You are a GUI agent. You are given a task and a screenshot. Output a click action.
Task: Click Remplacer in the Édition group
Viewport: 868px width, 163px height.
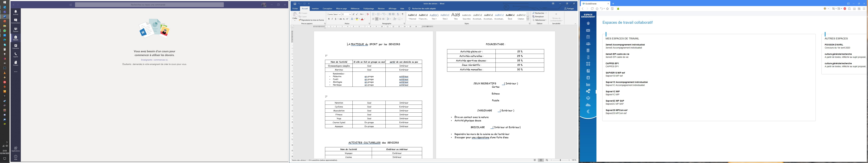(538, 17)
